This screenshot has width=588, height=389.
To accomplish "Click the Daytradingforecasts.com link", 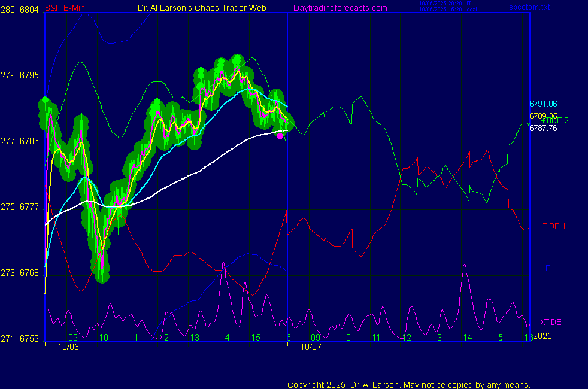I will (340, 8).
